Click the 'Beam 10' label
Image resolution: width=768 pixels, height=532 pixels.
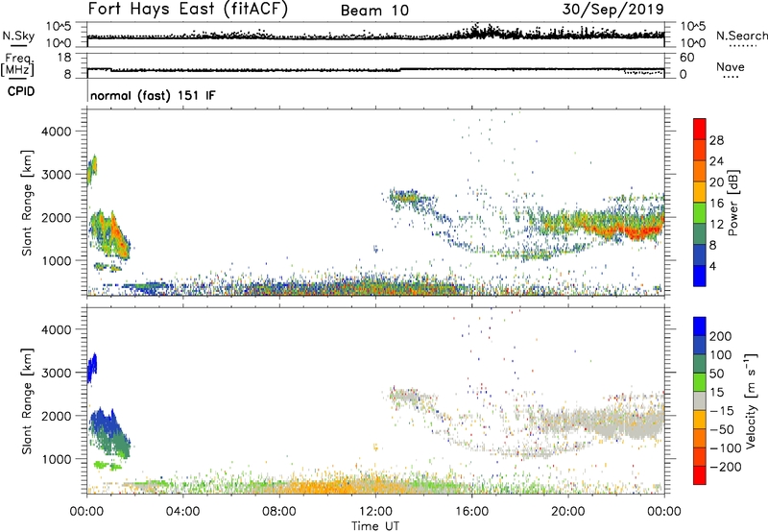374,11
